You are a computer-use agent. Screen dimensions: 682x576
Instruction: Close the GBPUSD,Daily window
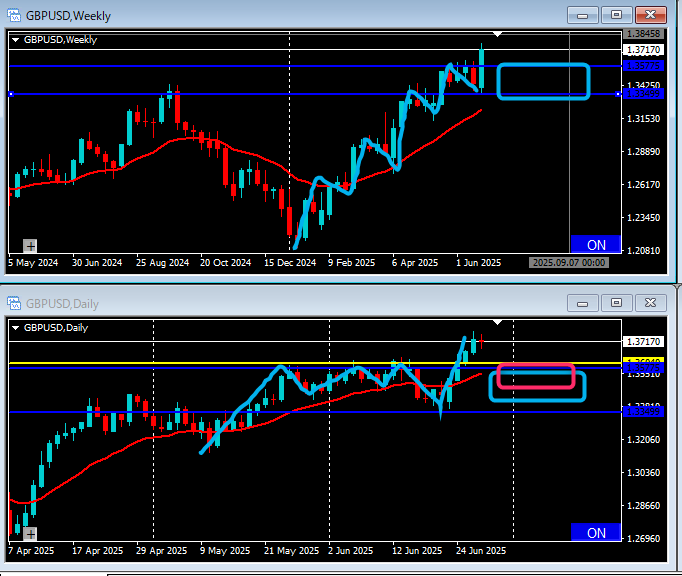pyautogui.click(x=650, y=303)
